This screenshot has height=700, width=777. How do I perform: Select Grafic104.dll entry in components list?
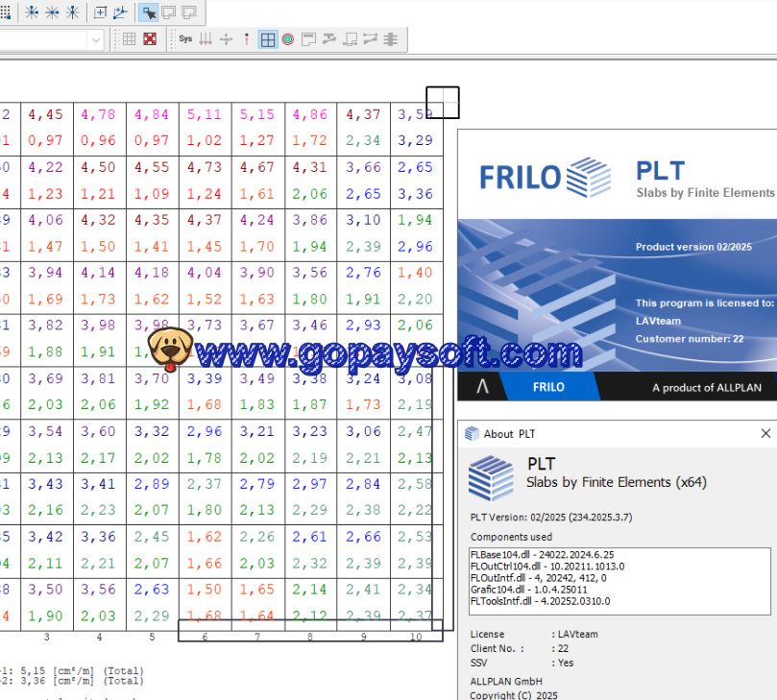coord(529,590)
